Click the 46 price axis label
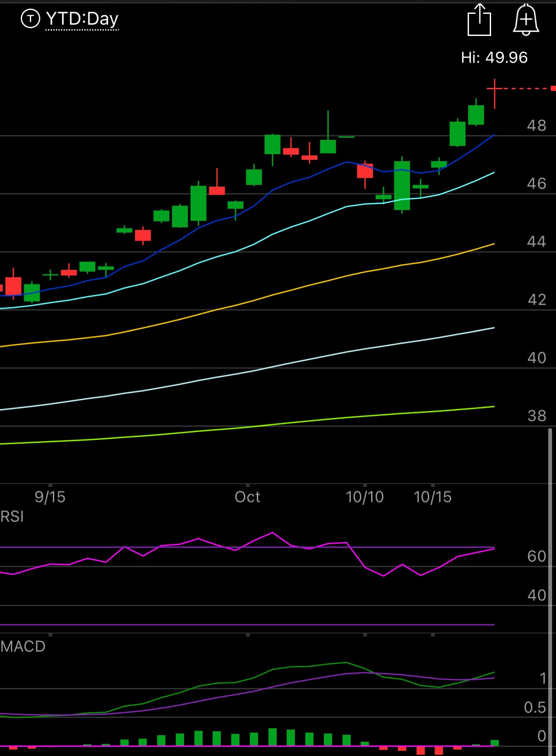This screenshot has width=556, height=756. coord(537,184)
